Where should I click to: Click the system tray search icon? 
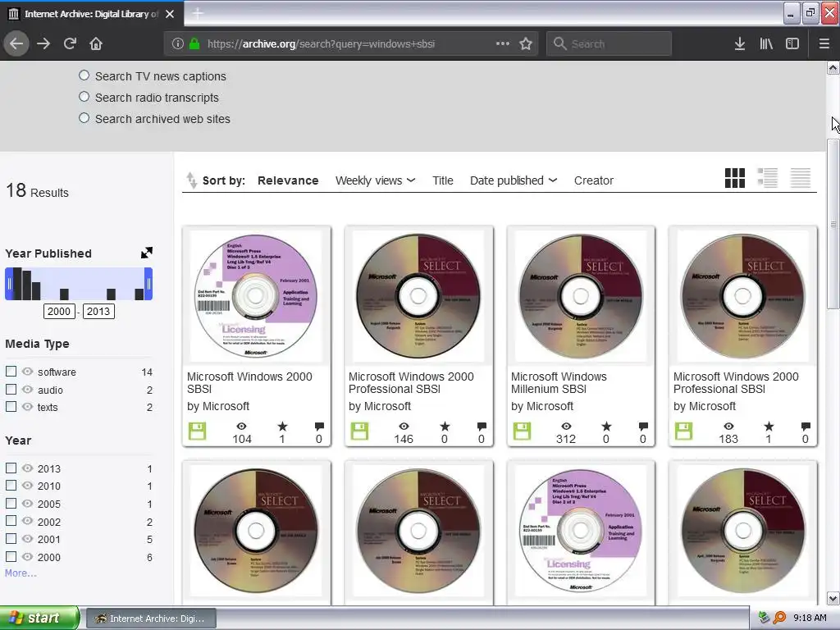779,618
